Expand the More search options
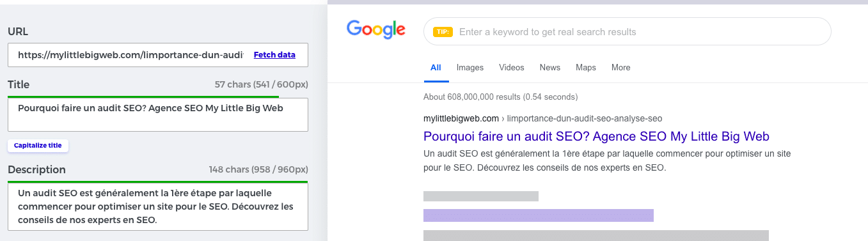This screenshot has width=868, height=241. tap(621, 68)
